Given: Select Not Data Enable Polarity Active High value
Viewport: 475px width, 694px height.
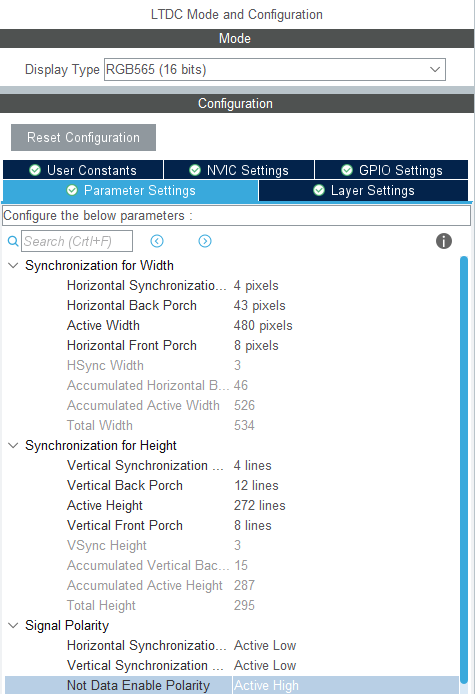Looking at the screenshot, I should click(266, 685).
